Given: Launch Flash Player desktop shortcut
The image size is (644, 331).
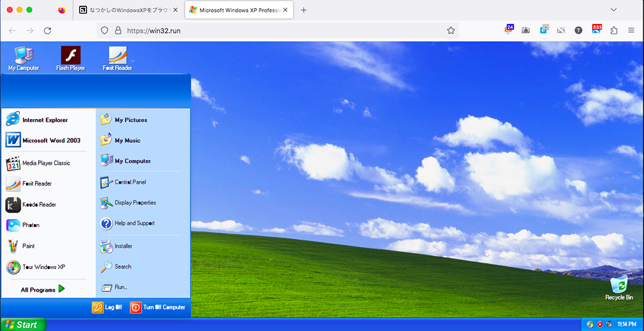Looking at the screenshot, I should (71, 59).
